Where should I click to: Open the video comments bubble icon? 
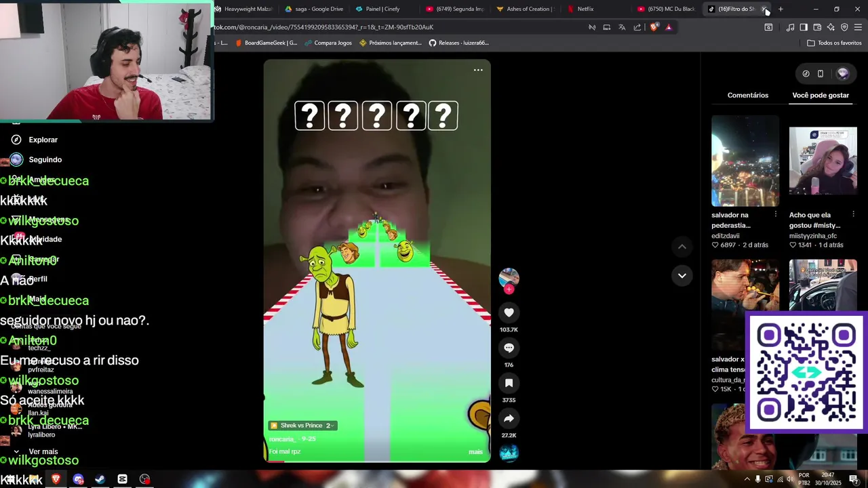(x=509, y=348)
